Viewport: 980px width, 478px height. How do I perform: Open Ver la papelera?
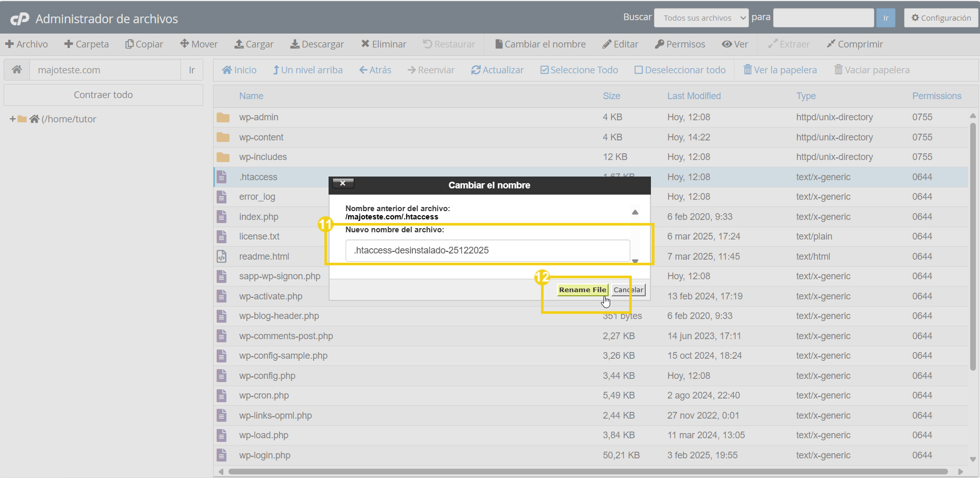[780, 70]
